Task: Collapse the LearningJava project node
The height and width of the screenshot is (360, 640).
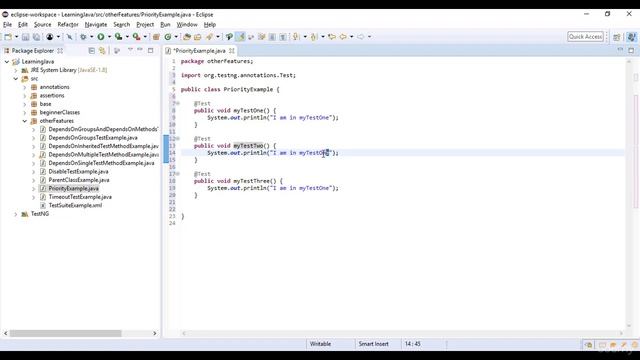Action: 7,62
